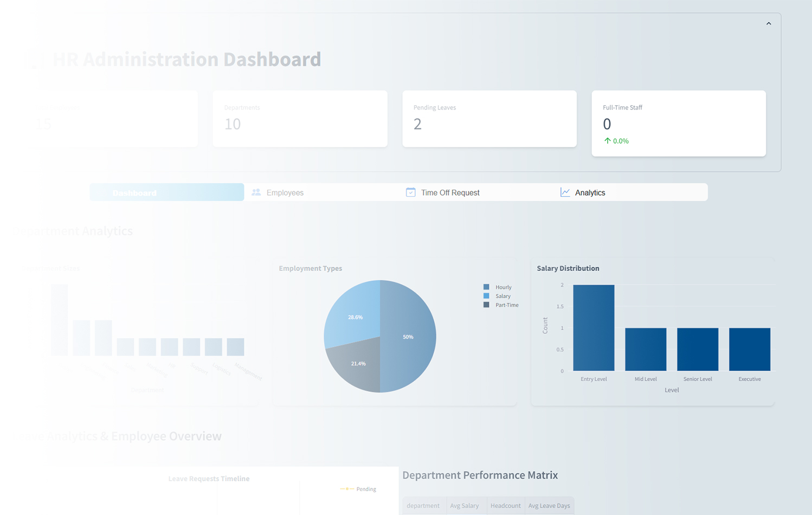Screen dimensions: 812x515
Task: Sort table by Avg Leave Days column
Action: click(x=549, y=506)
